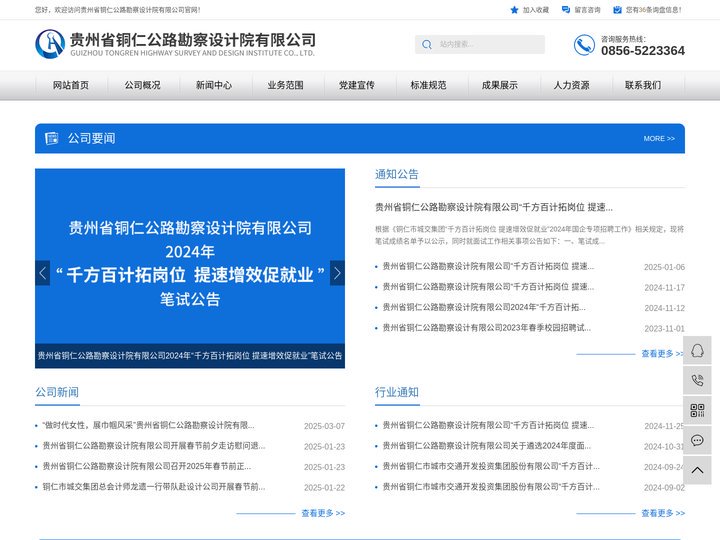Click the company logo emblem
720x540 pixels.
(x=50, y=44)
